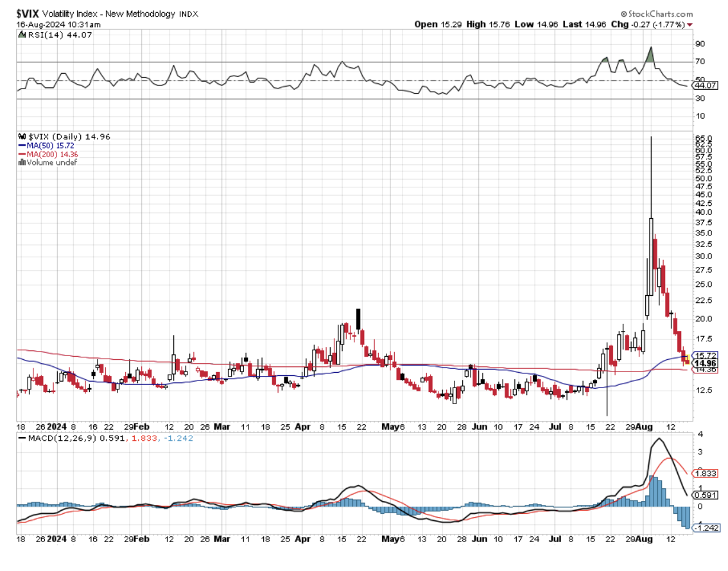Select the $VIX ticker symbol in the title
This screenshot has height=571, width=728.
[28, 14]
